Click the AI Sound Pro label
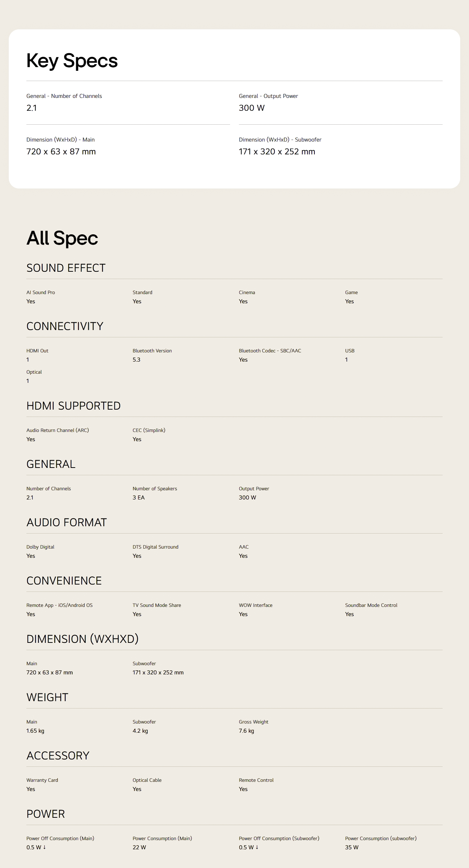This screenshot has width=469, height=868. [41, 293]
